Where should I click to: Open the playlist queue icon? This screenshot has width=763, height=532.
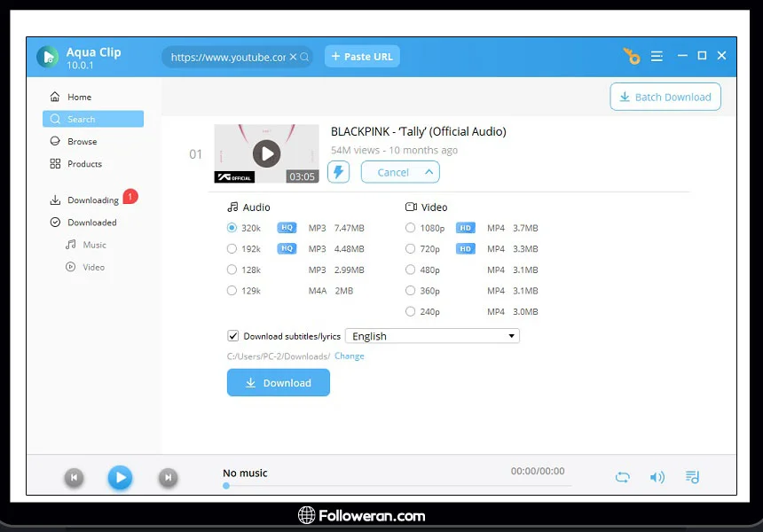tap(692, 477)
